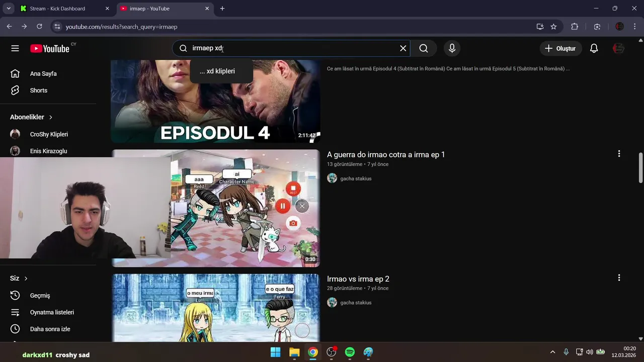Click the Ana Sayfa home icon
The image size is (644, 362).
pos(15,73)
